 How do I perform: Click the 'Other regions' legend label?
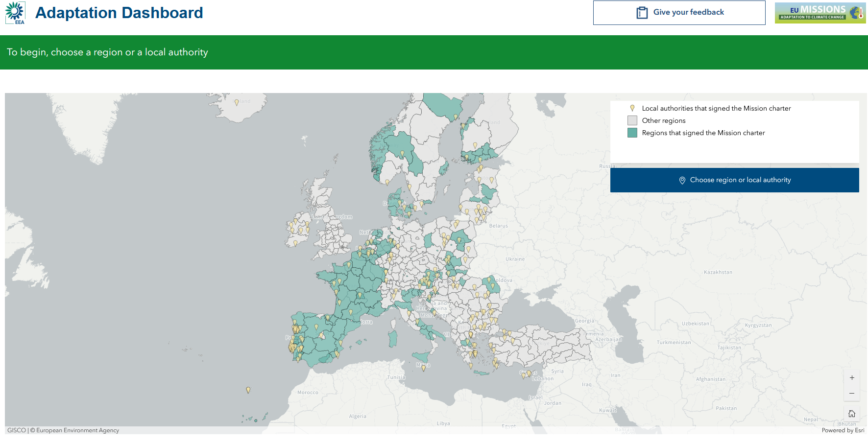(664, 121)
